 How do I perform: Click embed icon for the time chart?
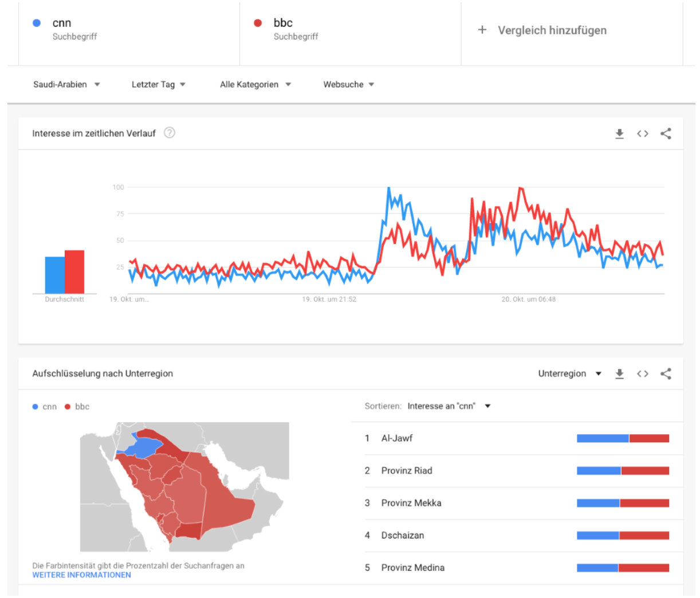click(643, 134)
